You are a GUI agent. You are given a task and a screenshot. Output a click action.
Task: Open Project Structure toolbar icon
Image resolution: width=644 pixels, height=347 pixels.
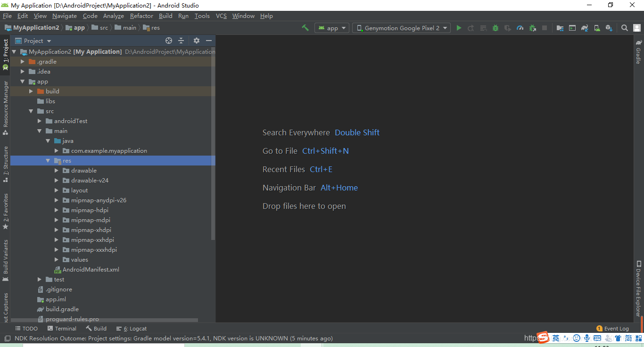560,28
